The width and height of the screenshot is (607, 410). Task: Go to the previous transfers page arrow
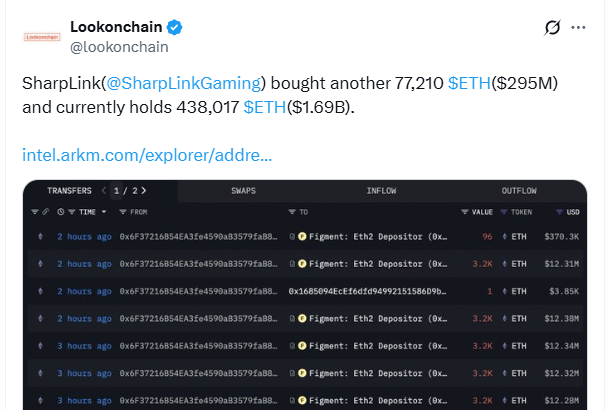[x=102, y=190]
